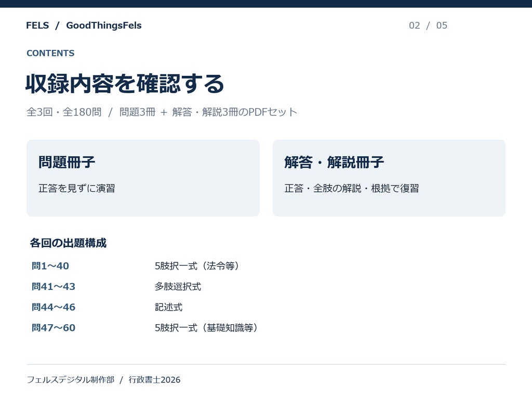Click the row label 問47〜60

54,328
